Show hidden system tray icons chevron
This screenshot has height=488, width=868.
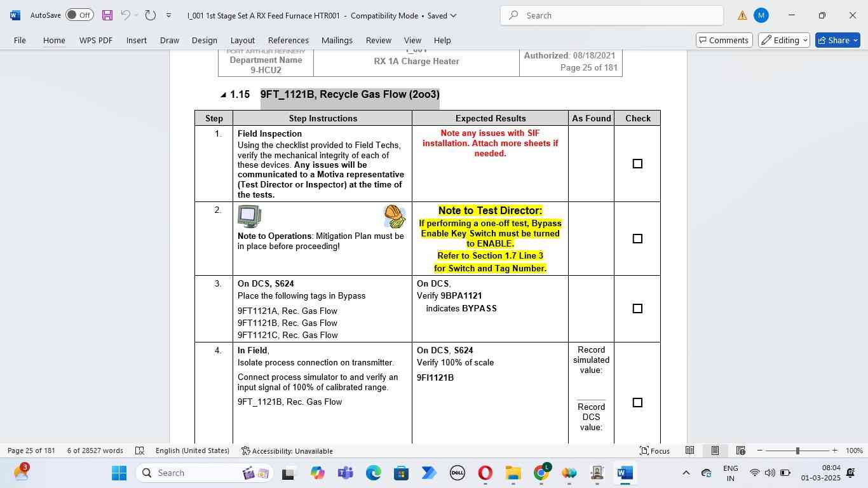686,473
